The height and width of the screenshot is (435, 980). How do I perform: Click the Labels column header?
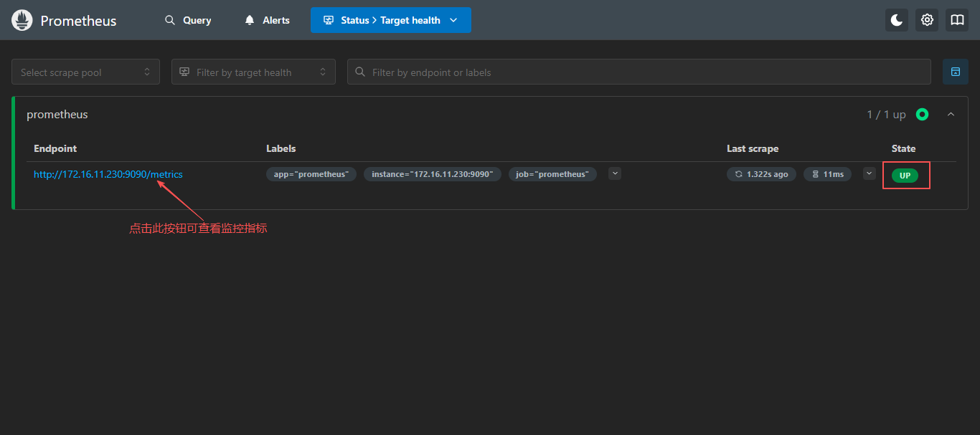281,148
